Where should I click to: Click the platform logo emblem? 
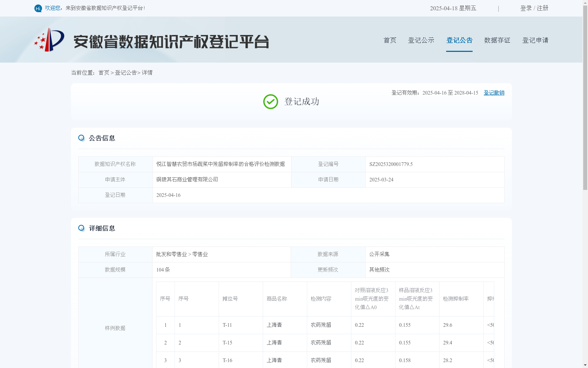(49, 40)
